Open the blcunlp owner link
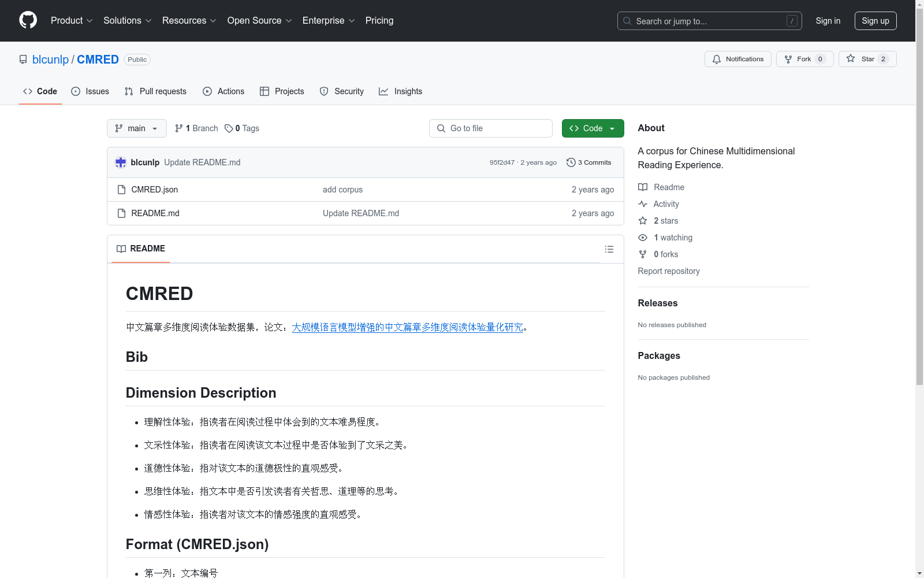Viewport: 924px width, 578px height. (x=51, y=60)
